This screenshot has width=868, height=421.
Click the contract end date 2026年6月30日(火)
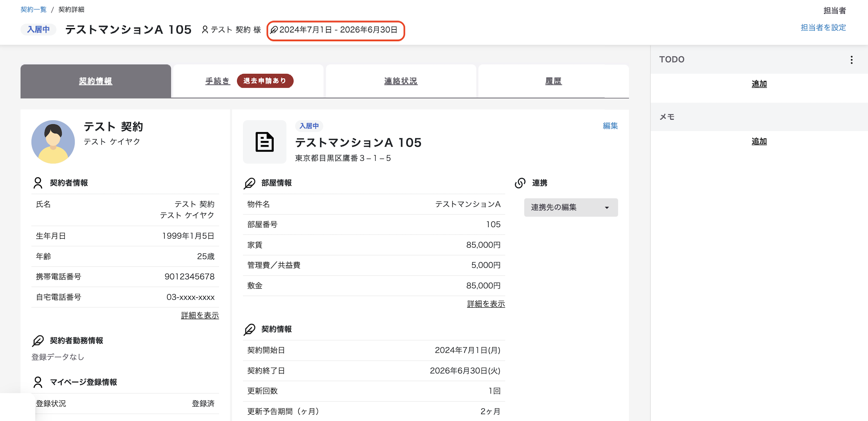(x=465, y=371)
